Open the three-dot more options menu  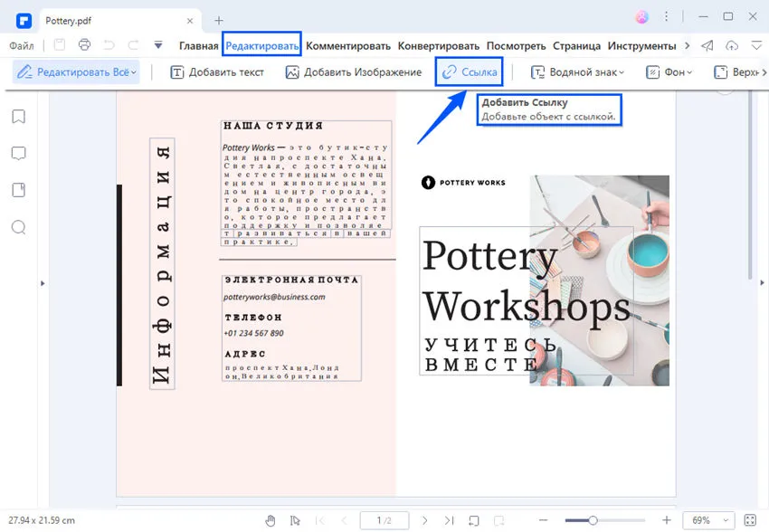tap(666, 16)
